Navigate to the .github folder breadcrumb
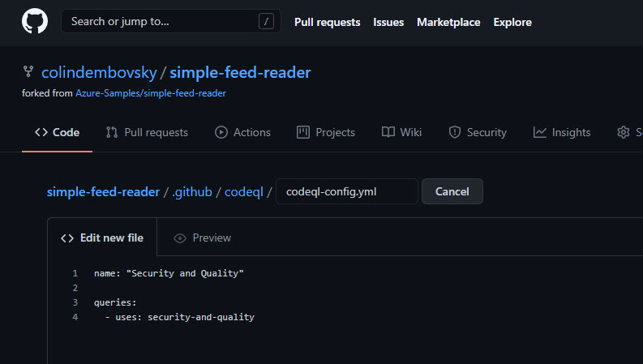Image resolution: width=643 pixels, height=364 pixels. pyautogui.click(x=192, y=192)
